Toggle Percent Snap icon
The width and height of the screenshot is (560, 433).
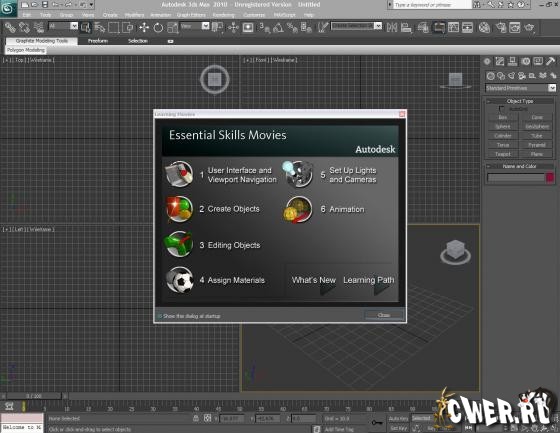pyautogui.click(x=292, y=28)
